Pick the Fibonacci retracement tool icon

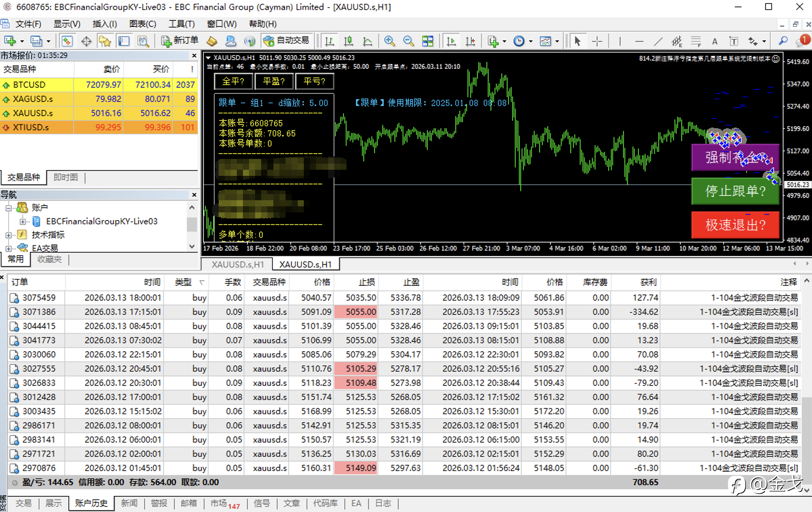(696, 41)
